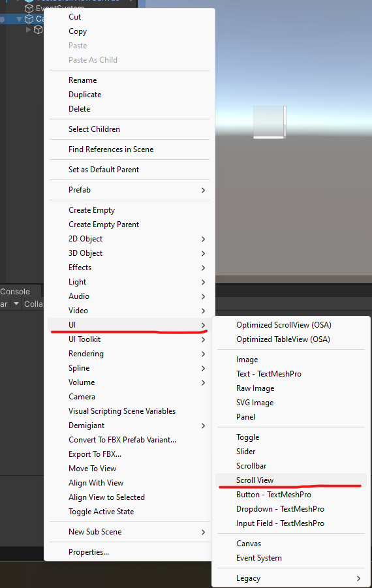This screenshot has width=372, height=588.
Task: Expand the New Sub Scene submenu
Action: click(129, 532)
